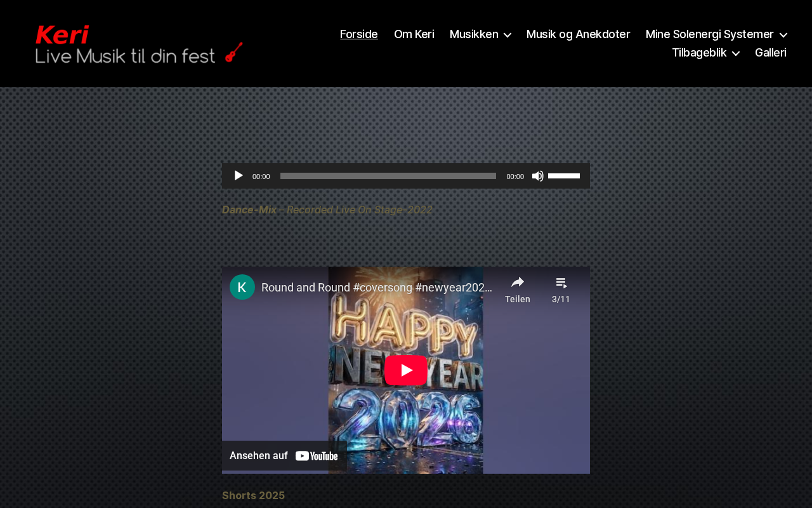Play the Dance-Mix audio track
Screen dimensions: 812x508
point(239,176)
